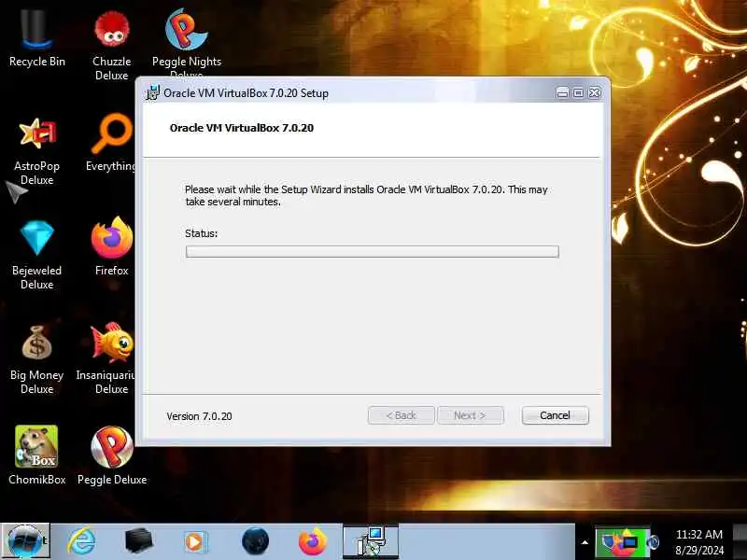Click the installation status progress bar
Screen dimensions: 747x560
pos(372,251)
